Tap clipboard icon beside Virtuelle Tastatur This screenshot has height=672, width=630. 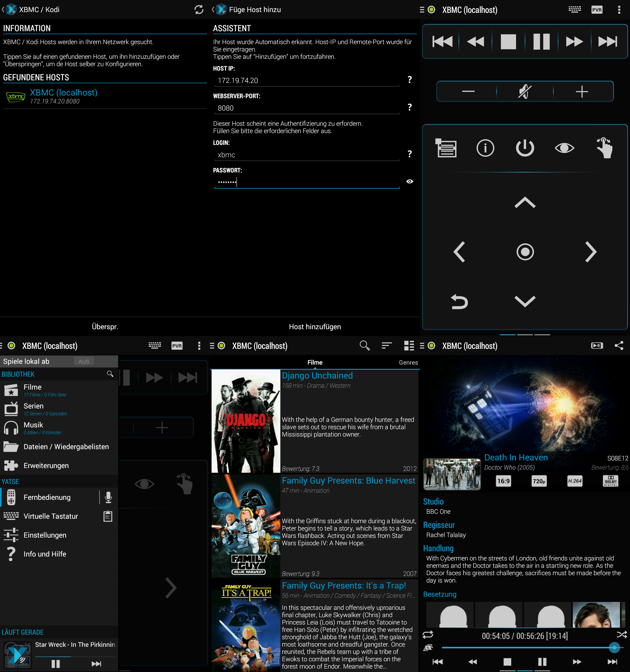(x=108, y=516)
